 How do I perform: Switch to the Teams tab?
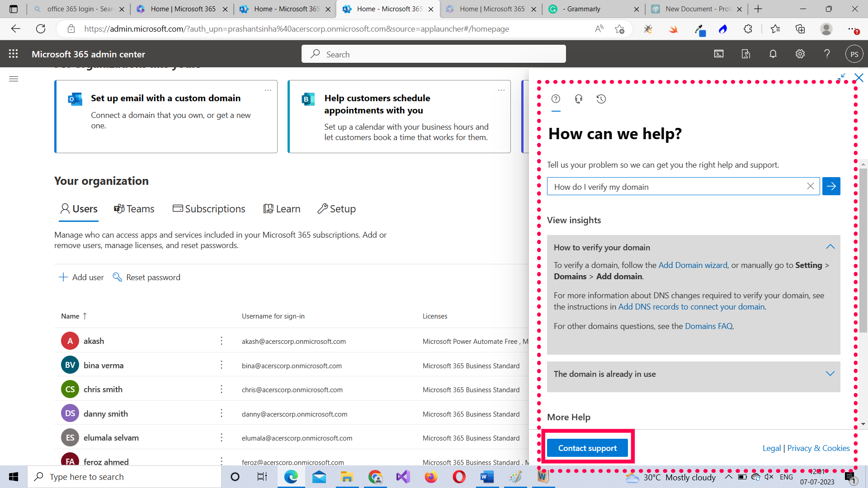point(134,209)
